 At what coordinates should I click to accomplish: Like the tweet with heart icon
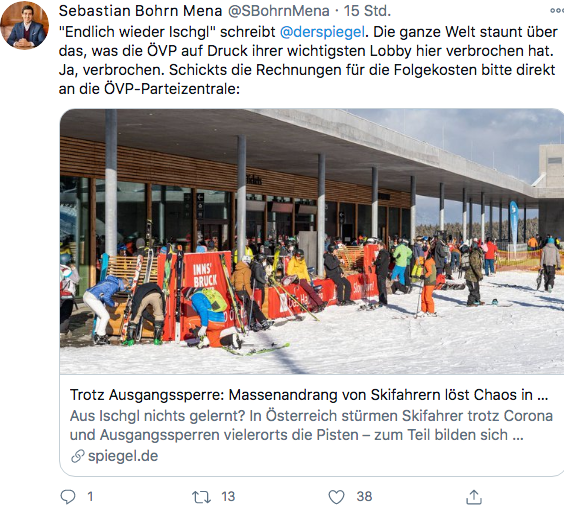[336, 497]
